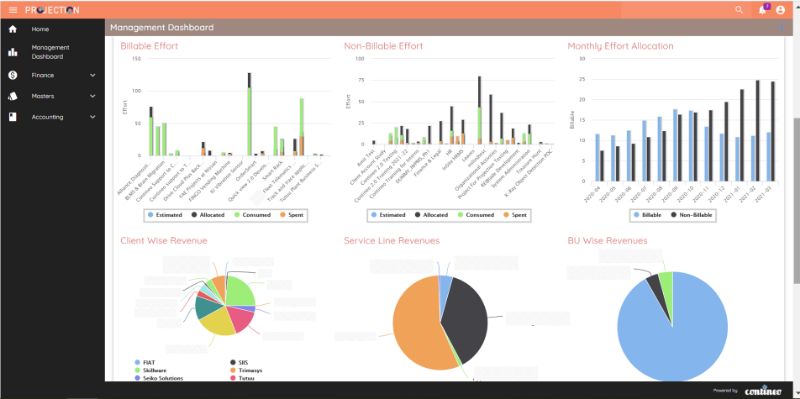Click the Billable Effort chart title
This screenshot has width=800, height=399.
click(x=149, y=46)
